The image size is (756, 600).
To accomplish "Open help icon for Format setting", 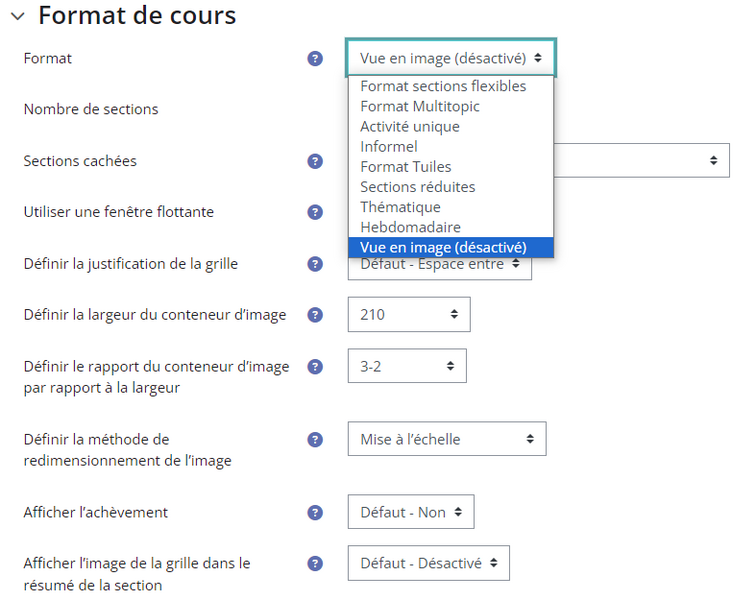I will pos(315,59).
